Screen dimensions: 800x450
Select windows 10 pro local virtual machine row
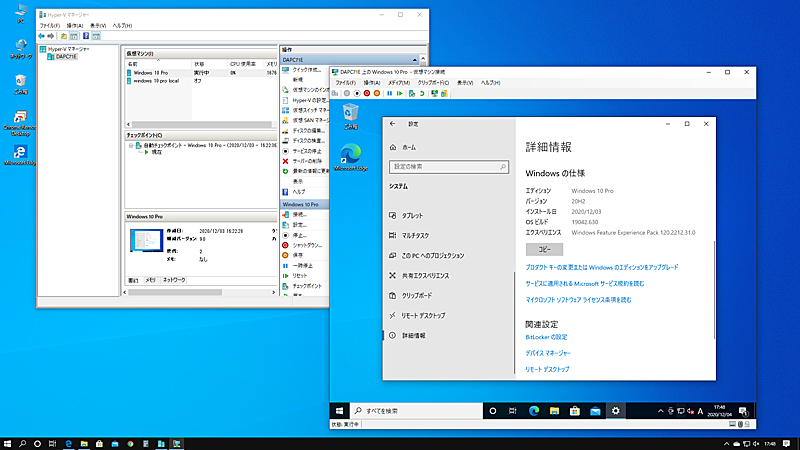pyautogui.click(x=201, y=81)
